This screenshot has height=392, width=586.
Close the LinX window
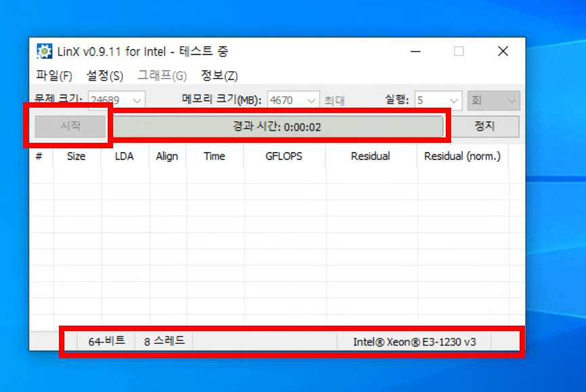503,51
